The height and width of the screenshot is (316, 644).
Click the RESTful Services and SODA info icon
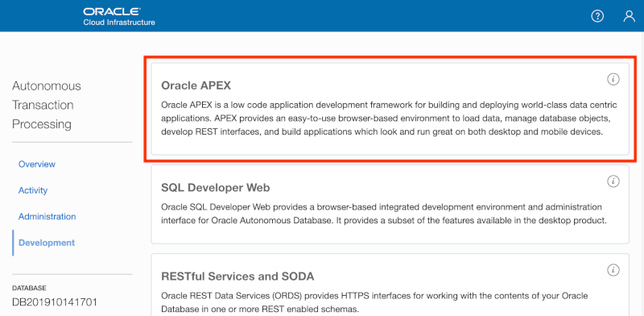click(613, 270)
